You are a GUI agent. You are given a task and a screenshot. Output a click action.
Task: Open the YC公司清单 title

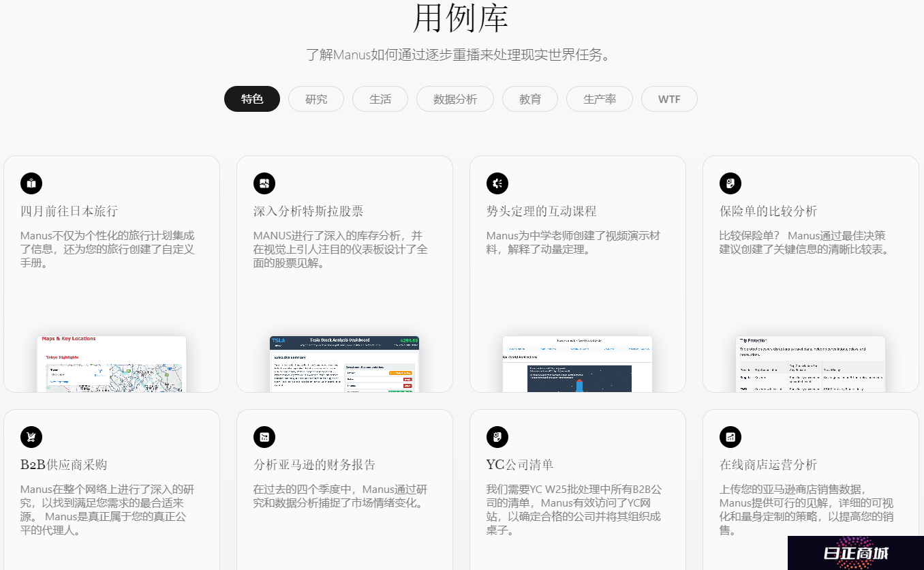pyautogui.click(x=519, y=465)
